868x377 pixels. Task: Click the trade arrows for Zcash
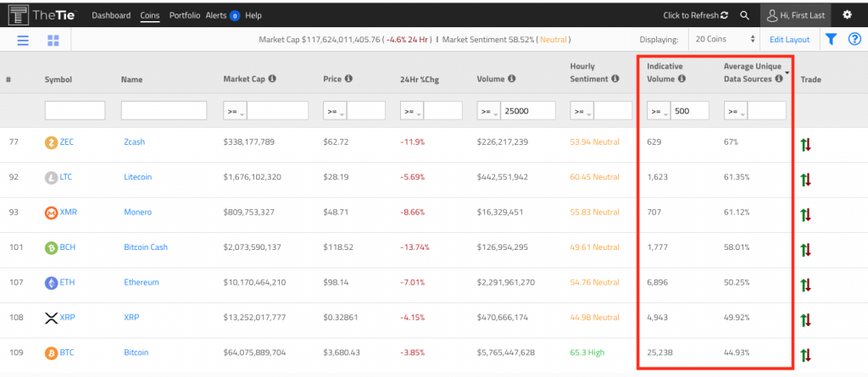click(x=805, y=144)
